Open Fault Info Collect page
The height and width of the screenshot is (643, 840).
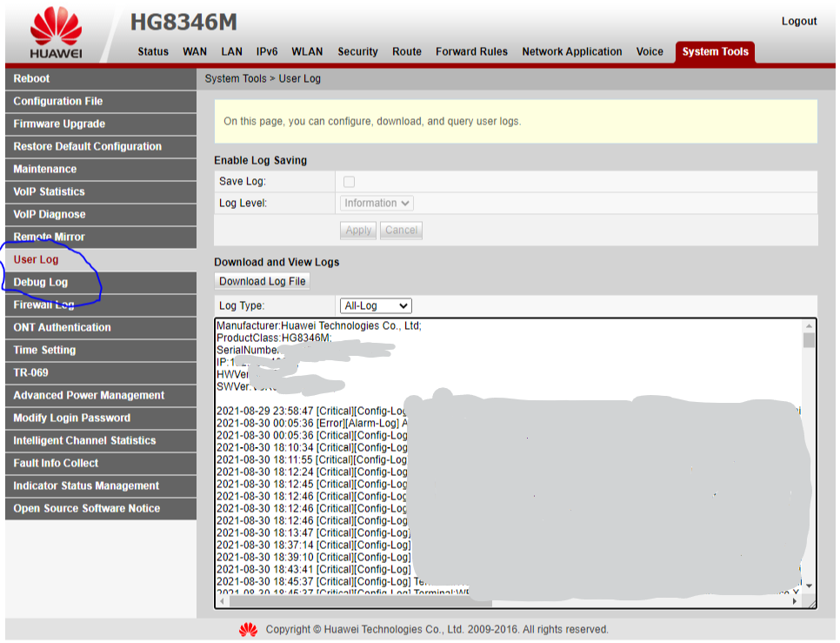101,463
